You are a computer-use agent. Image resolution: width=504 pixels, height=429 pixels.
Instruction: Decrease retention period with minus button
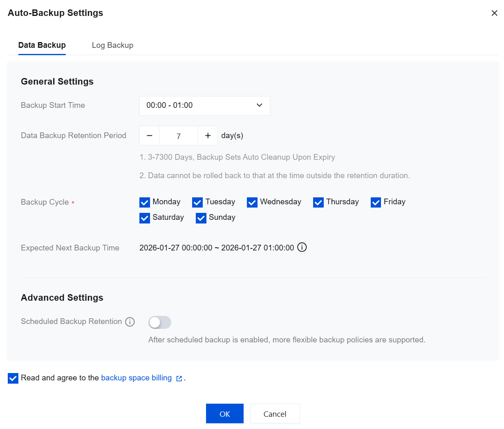150,136
